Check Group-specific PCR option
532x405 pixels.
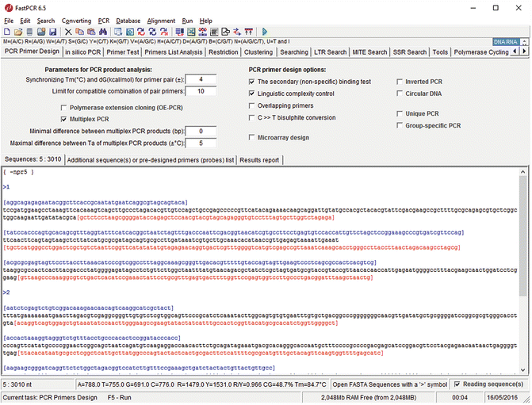pyautogui.click(x=400, y=125)
